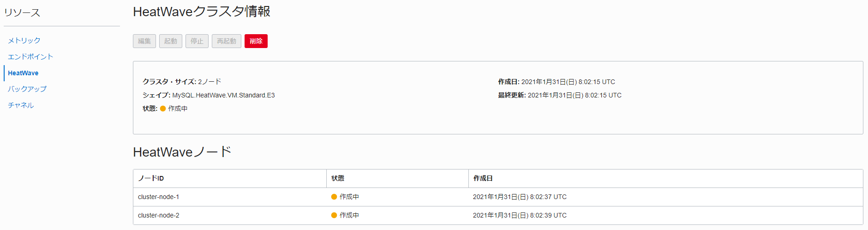Click the shape value MySQL.HeatWave.VM.Standard.E3
868x230 pixels.
point(223,95)
